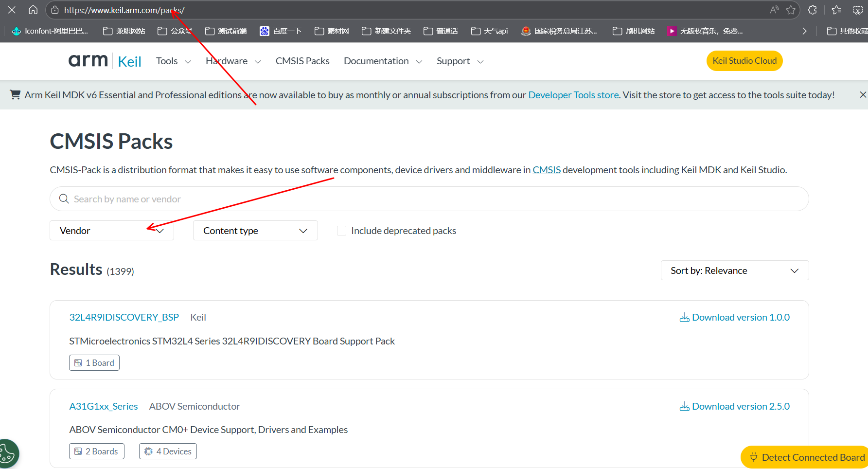Click 4 Devices tag for A31G1xx_Series
The width and height of the screenshot is (868, 469).
[x=168, y=451]
